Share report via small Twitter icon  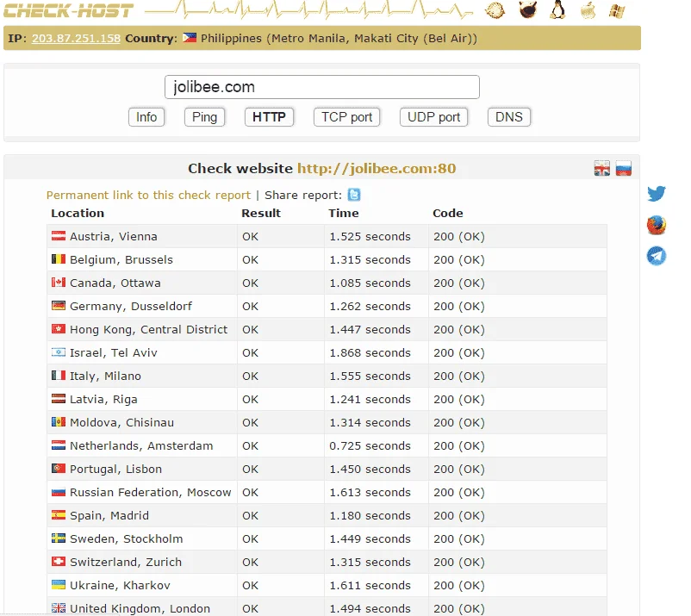(x=354, y=195)
